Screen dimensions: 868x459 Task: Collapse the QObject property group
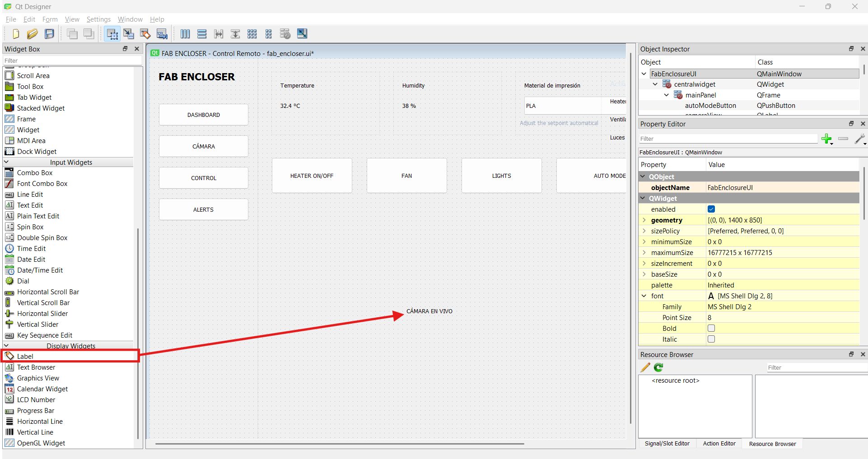pyautogui.click(x=643, y=176)
